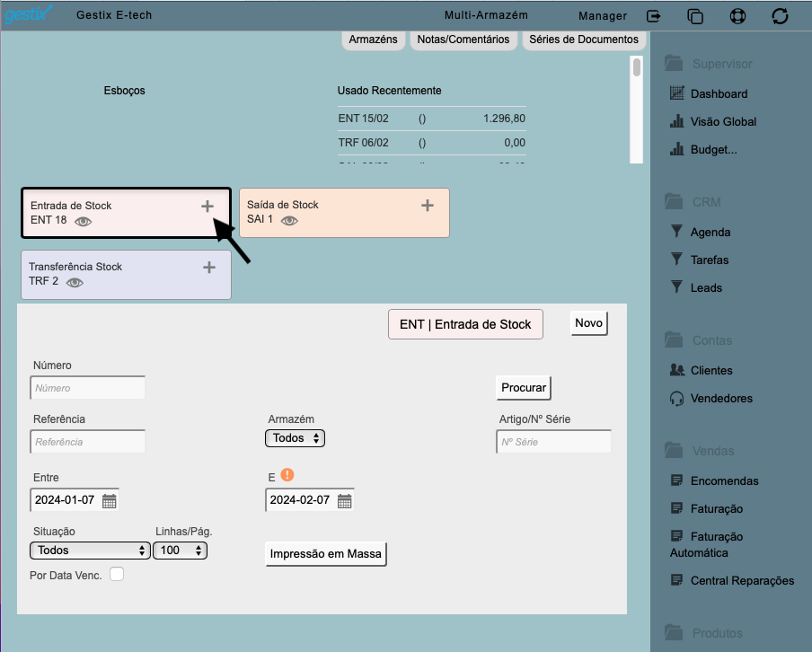Open Budget... in sidebar
This screenshot has width=812, height=652.
pos(703,150)
